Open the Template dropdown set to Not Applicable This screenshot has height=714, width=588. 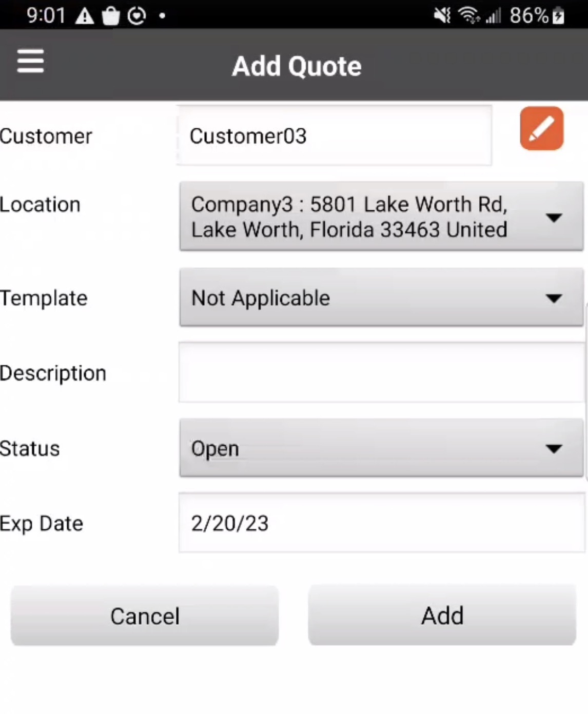pyautogui.click(x=381, y=298)
